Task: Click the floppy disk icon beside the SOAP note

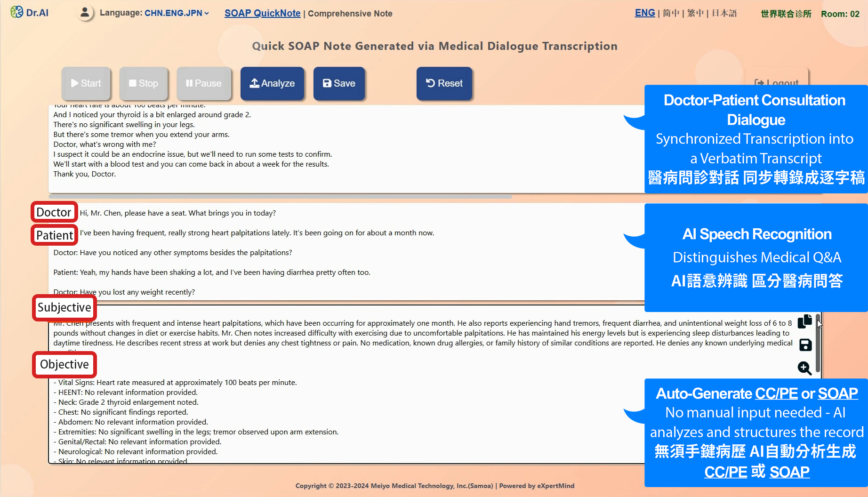Action: 805,345
